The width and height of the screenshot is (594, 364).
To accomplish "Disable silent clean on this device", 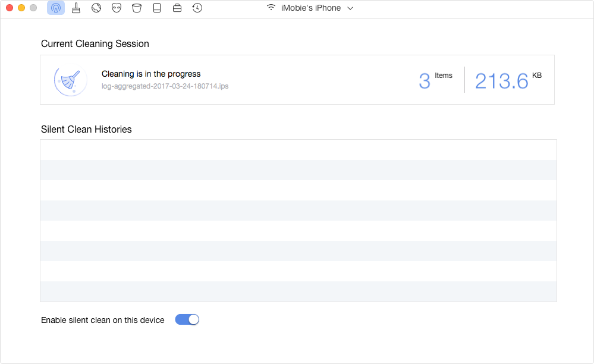I will [x=187, y=320].
